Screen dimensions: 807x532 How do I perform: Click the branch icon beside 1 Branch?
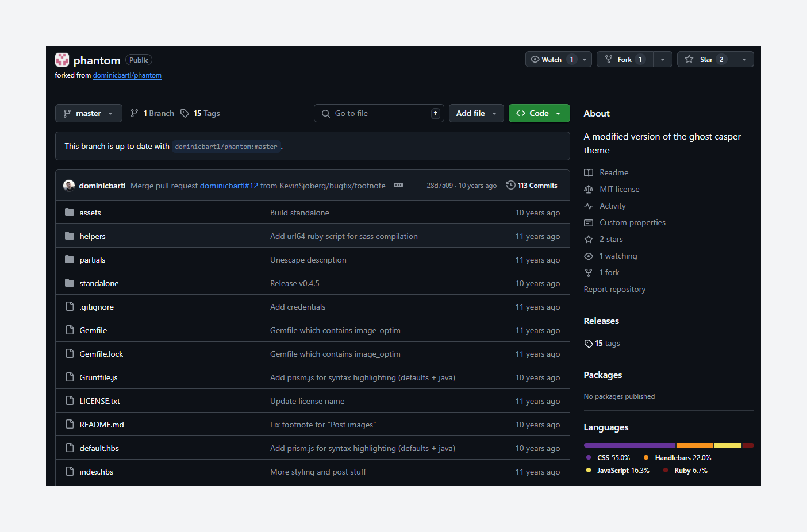point(134,113)
